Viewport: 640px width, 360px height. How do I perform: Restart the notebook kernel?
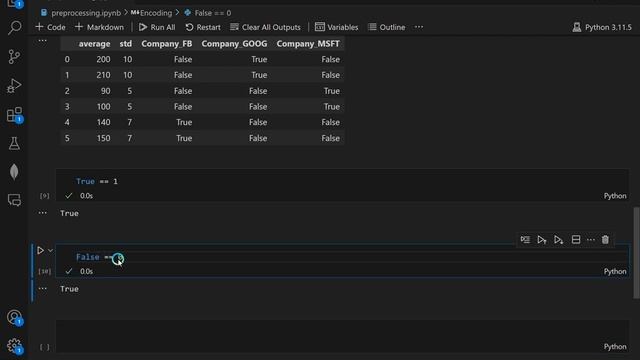203,27
